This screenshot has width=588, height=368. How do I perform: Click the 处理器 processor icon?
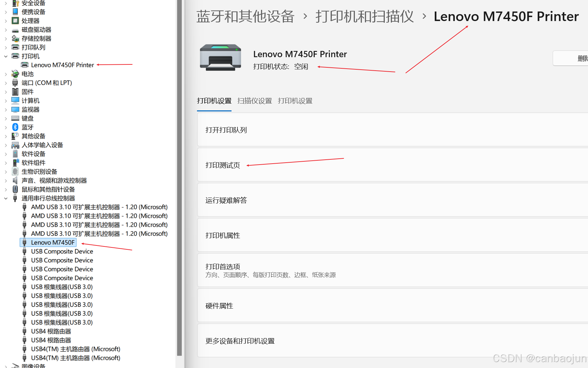15,21
